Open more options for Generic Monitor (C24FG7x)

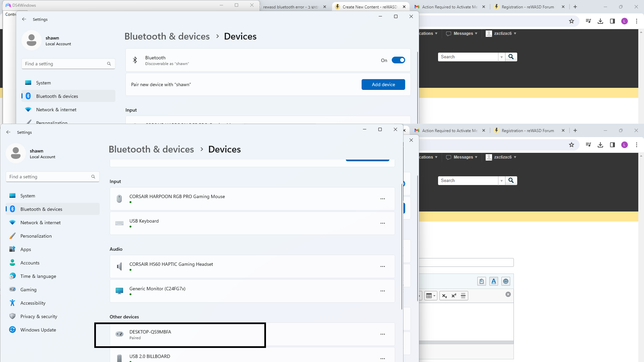coord(383,291)
